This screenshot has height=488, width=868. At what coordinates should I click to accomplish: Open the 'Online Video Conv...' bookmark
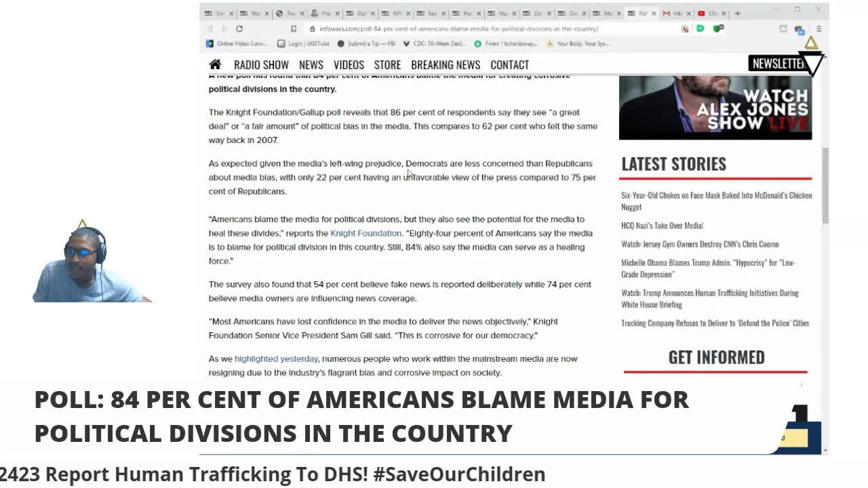coord(237,43)
